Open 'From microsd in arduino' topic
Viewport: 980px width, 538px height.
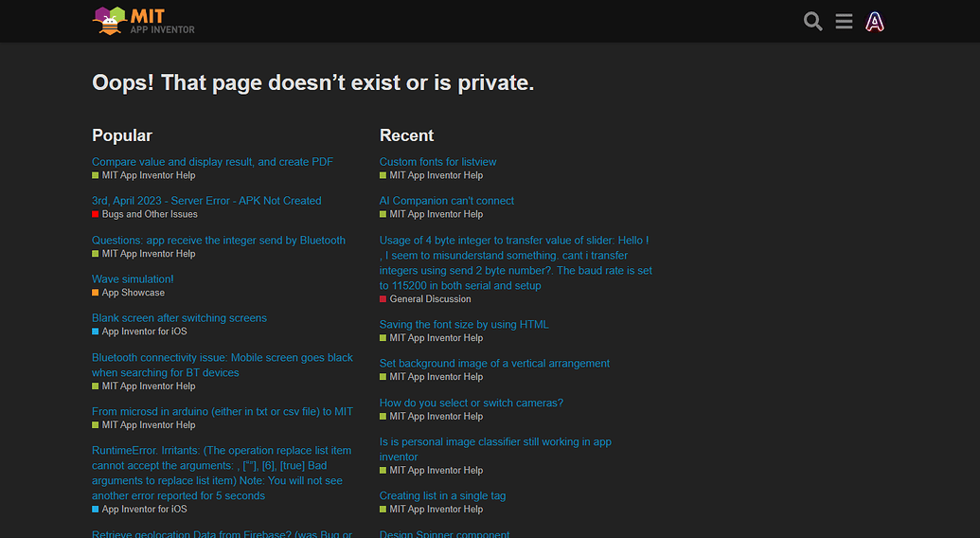click(x=222, y=412)
